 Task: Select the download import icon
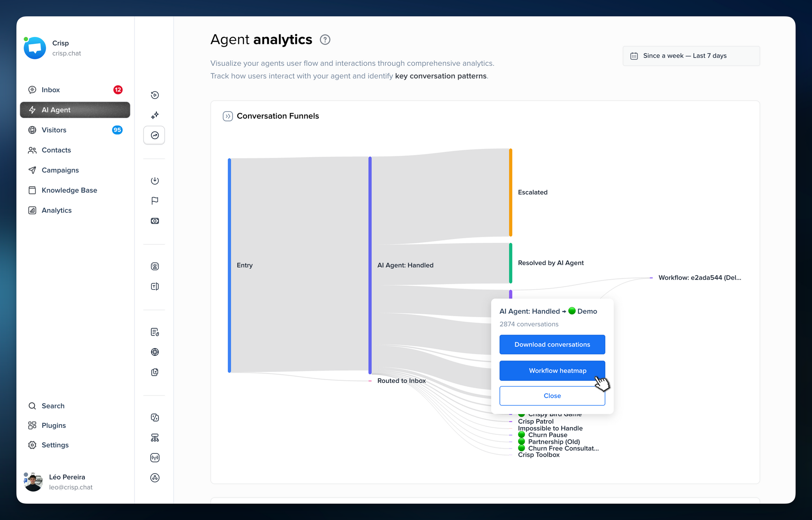(154, 181)
